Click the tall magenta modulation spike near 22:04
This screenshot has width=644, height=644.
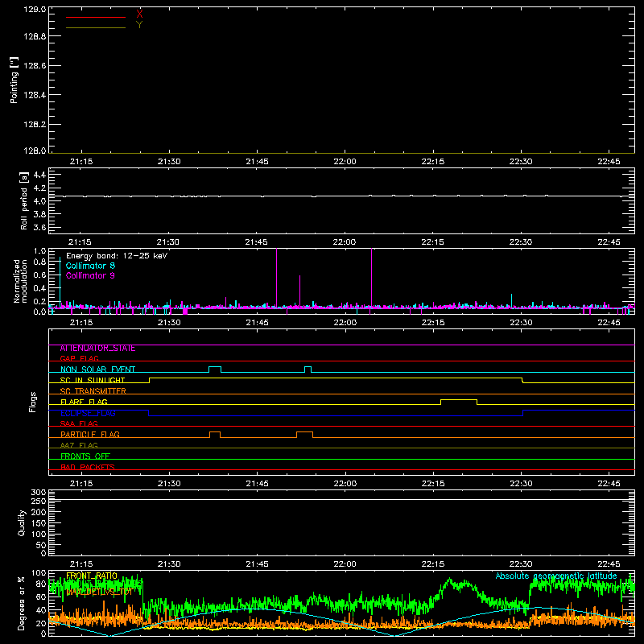(371, 277)
